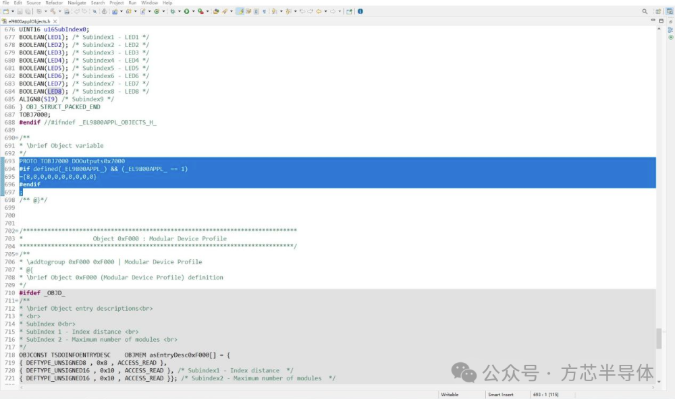Open the File menu
The image size is (675, 399).
coord(6,3)
